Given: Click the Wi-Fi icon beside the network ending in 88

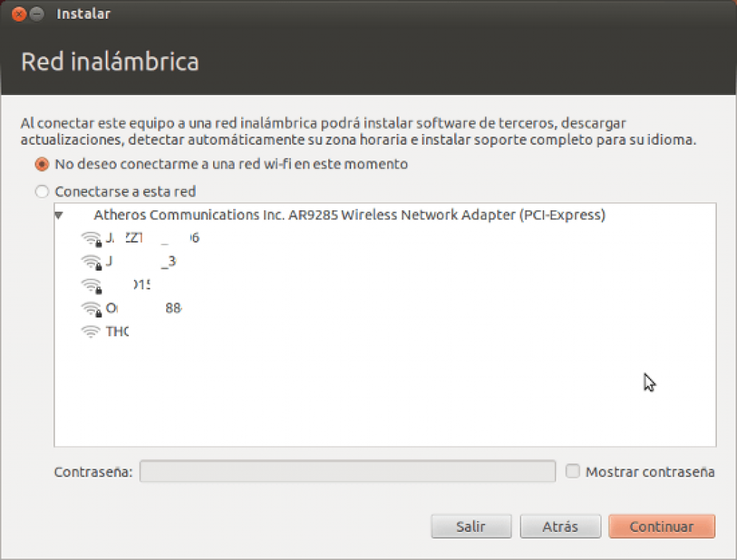Looking at the screenshot, I should point(91,309).
